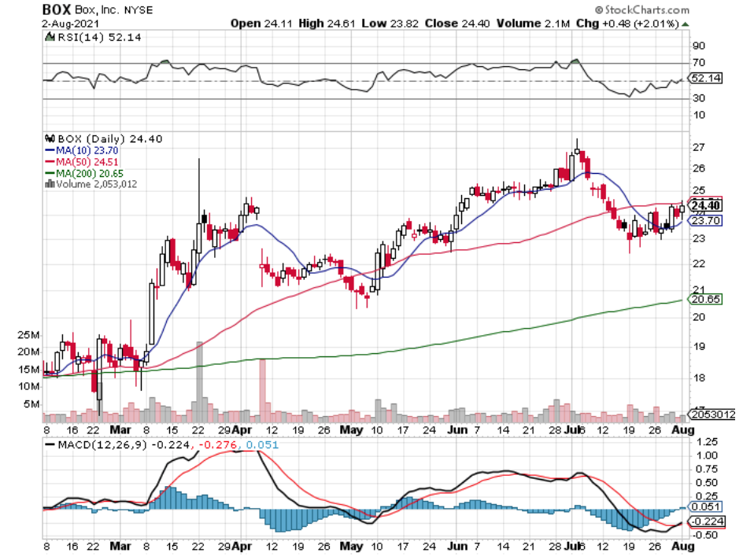Select the blue MA(10) line swatch in the legend

[50, 150]
